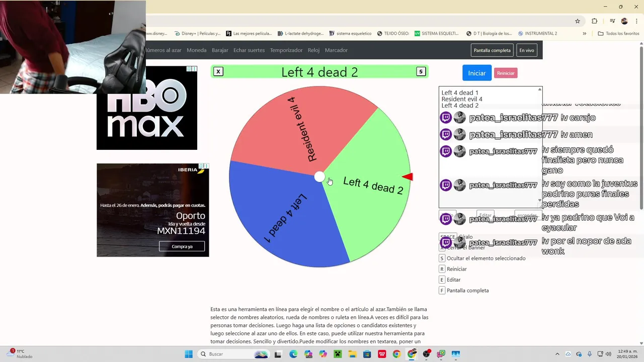
Task: Click the AdChoices icon on HBO Max ad
Action: (x=189, y=69)
